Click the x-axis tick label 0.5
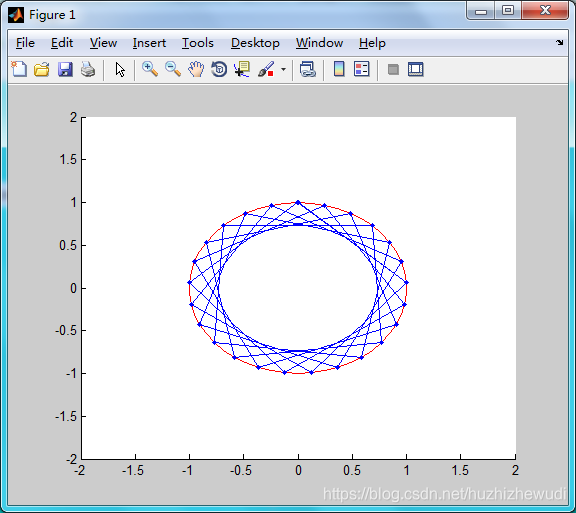This screenshot has height=513, width=576. click(352, 470)
